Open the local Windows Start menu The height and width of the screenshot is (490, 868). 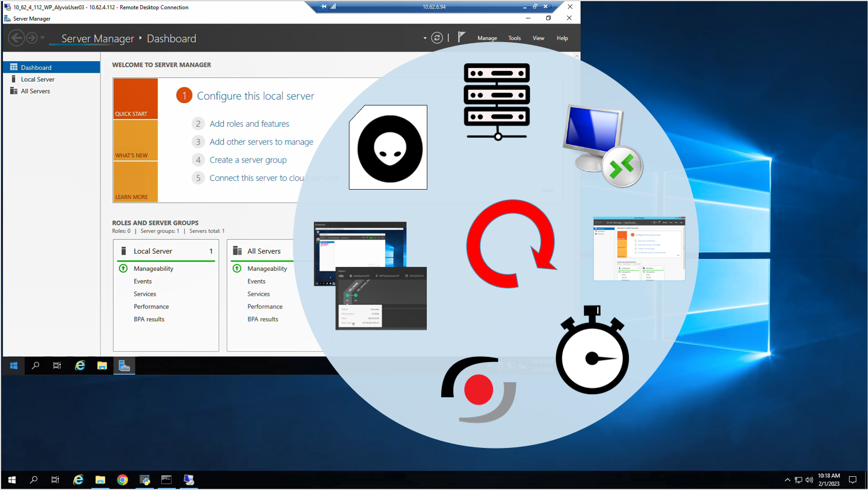[x=12, y=480]
